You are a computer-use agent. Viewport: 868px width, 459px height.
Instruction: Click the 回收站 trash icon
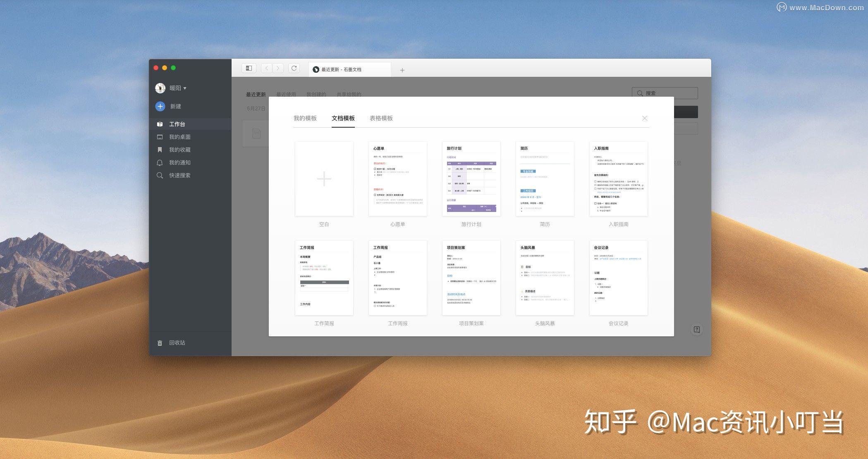click(x=160, y=343)
